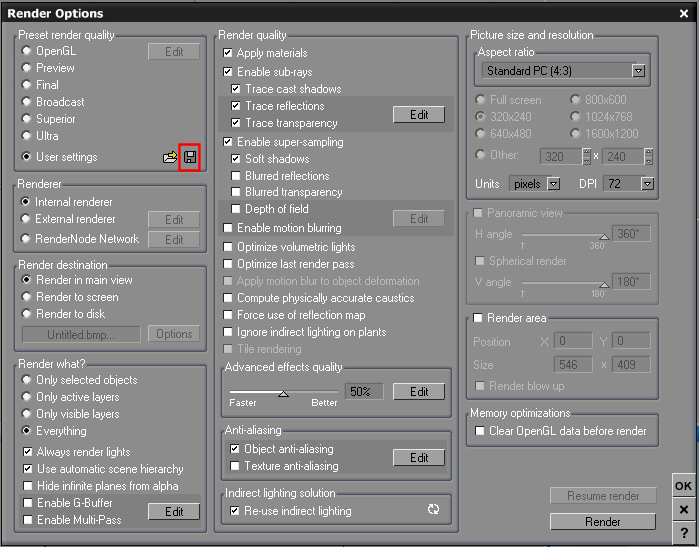Toggle Apply materials checkbox
The width and height of the screenshot is (699, 547).
click(227, 53)
